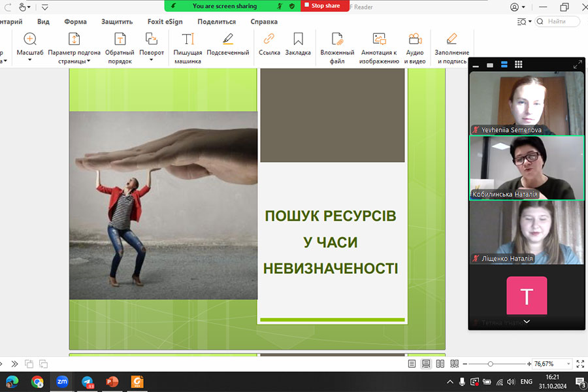Enable continuous page scrolling view mode

[426, 364]
